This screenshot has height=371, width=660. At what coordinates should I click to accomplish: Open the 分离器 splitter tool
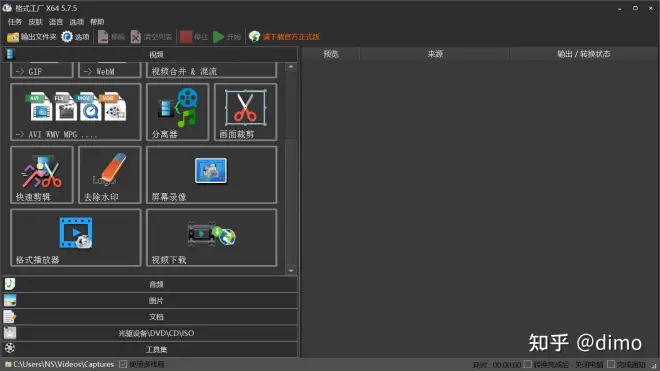(x=178, y=112)
